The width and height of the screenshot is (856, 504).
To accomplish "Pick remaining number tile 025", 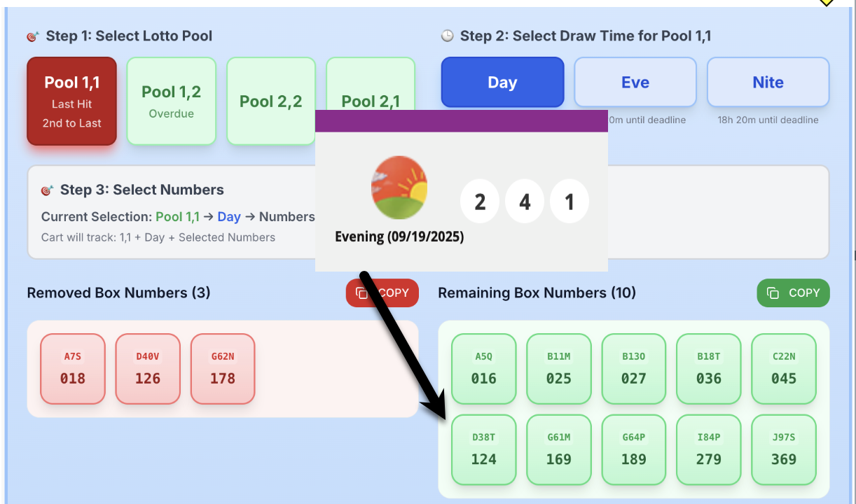I will 559,369.
